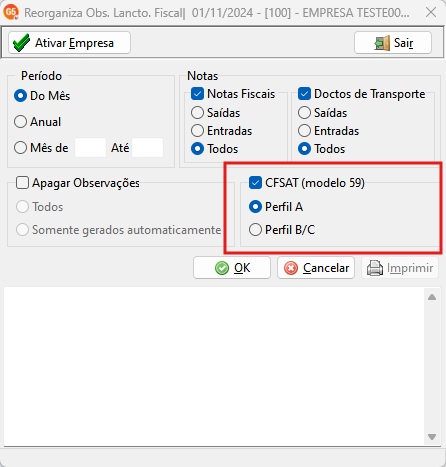Click the Imprimir printer icon
The image size is (446, 467).
375,268
